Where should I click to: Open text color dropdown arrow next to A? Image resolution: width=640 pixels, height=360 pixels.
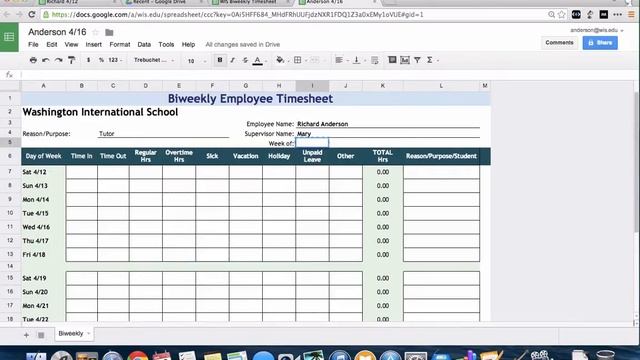pyautogui.click(x=265, y=61)
